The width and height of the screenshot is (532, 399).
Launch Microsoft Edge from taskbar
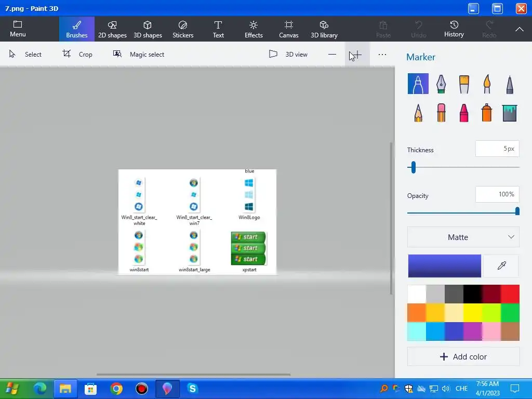40,389
